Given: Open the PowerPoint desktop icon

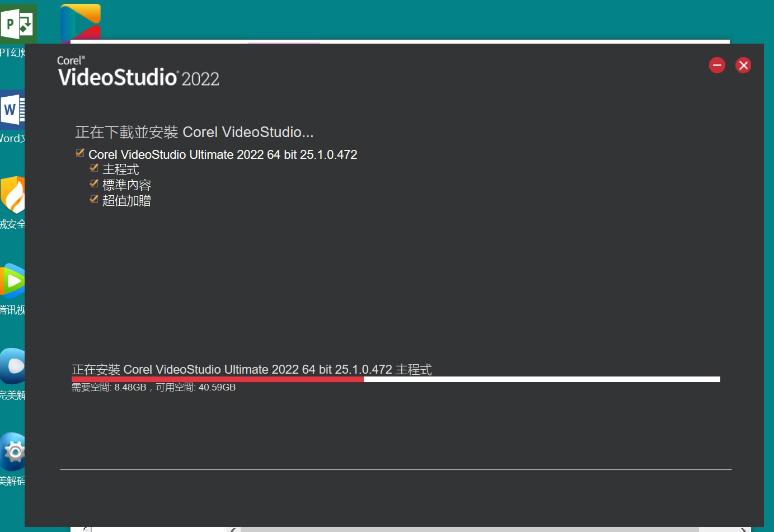Looking at the screenshot, I should coord(18,23).
